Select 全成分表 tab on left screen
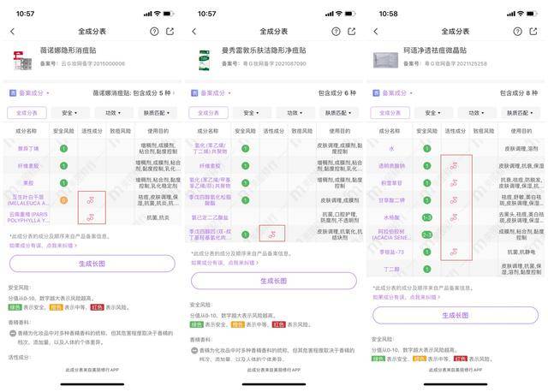Screen dimensions: 548x392 [27, 113]
